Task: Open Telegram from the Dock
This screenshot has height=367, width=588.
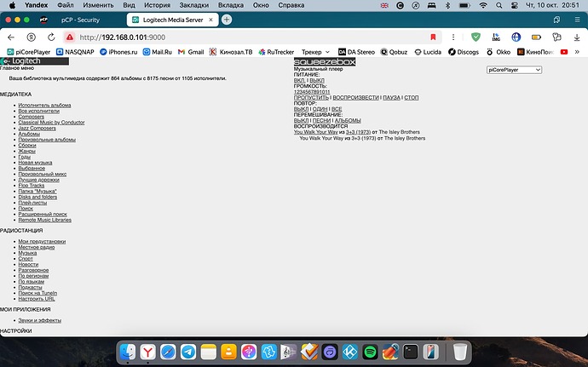Action: pos(188,352)
